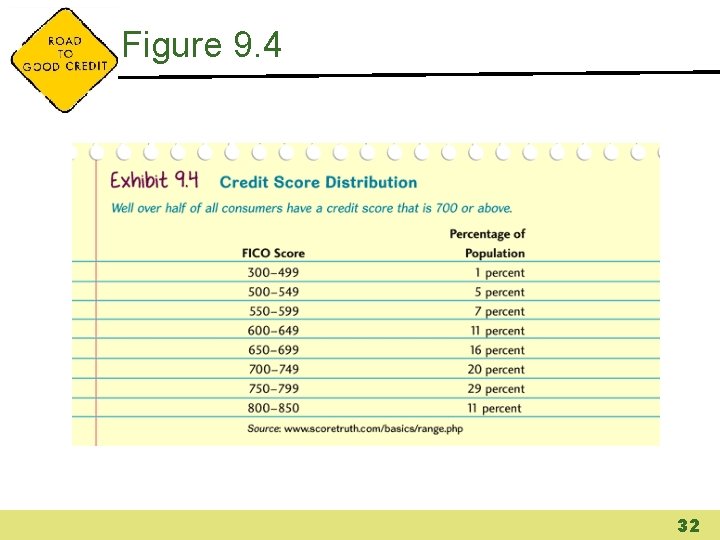Click the '500–549' score range cell
Viewport: 720px width, 540px height.
click(273, 292)
